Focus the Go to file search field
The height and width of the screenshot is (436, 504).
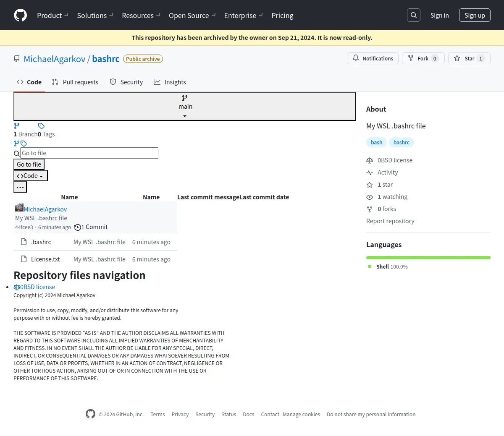tap(89, 153)
